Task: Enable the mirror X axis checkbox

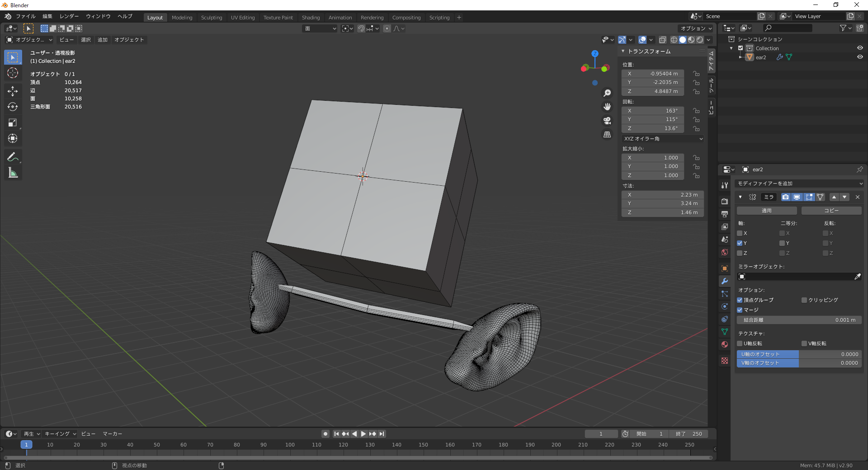Action: pos(740,233)
